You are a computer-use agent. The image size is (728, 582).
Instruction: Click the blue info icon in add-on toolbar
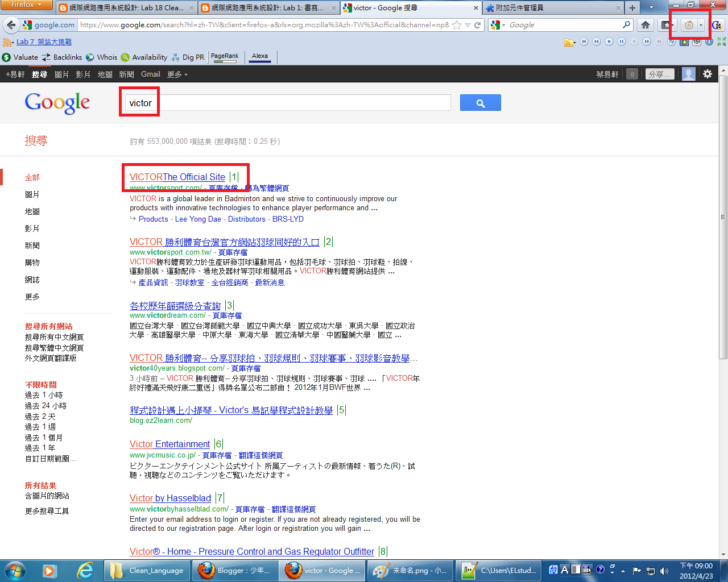709,41
